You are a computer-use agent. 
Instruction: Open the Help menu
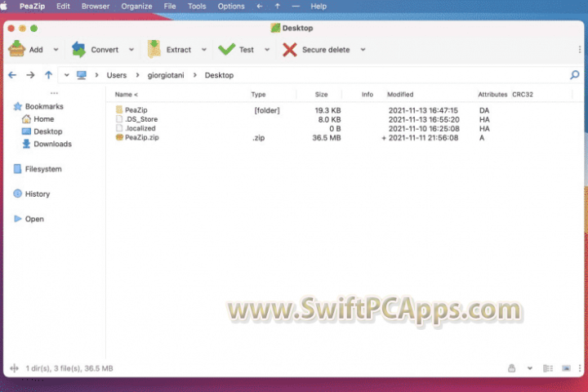[318, 7]
